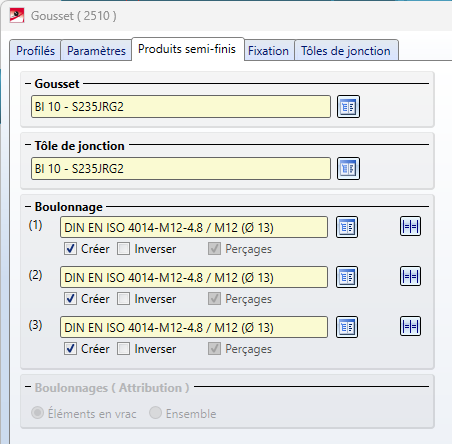
Task: Click the Gousset BI 10 - S235JRG2 field
Action: point(181,107)
